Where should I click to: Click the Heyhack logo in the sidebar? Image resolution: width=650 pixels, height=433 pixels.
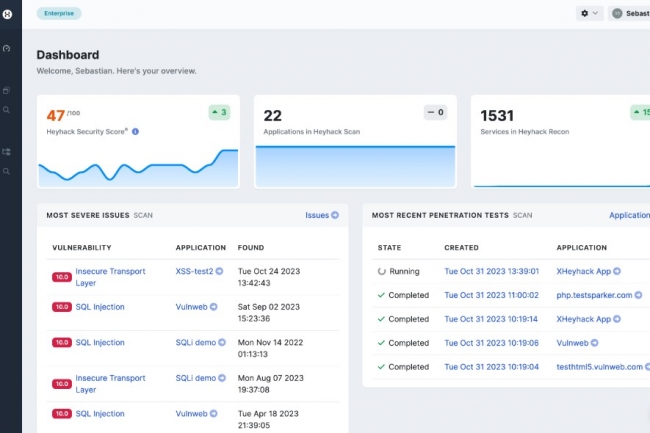[8, 13]
